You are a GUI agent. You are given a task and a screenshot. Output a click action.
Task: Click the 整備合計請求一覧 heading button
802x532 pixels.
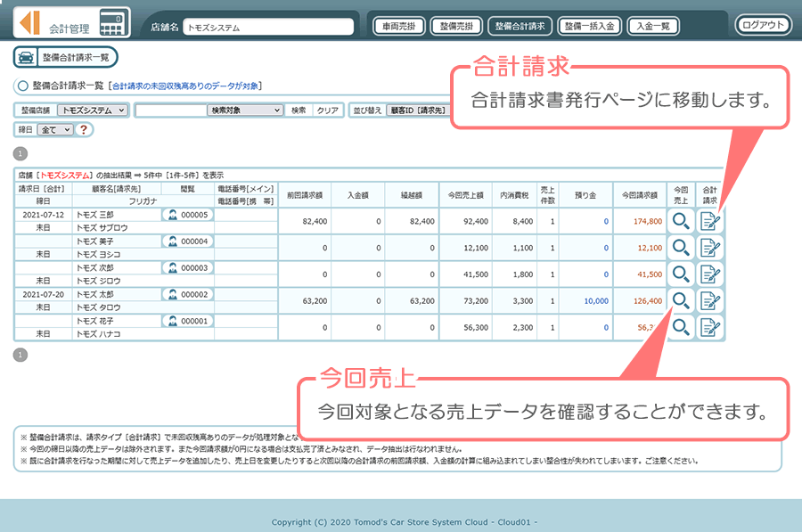66,57
